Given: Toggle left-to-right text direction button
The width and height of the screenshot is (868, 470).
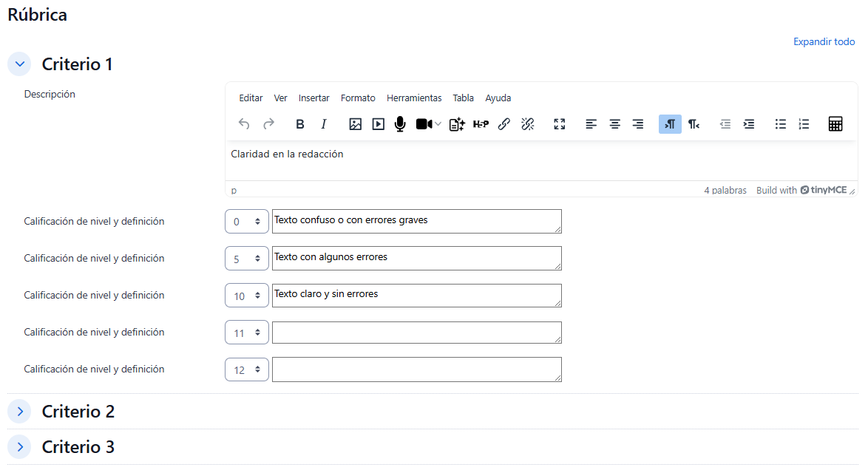Looking at the screenshot, I should [670, 124].
